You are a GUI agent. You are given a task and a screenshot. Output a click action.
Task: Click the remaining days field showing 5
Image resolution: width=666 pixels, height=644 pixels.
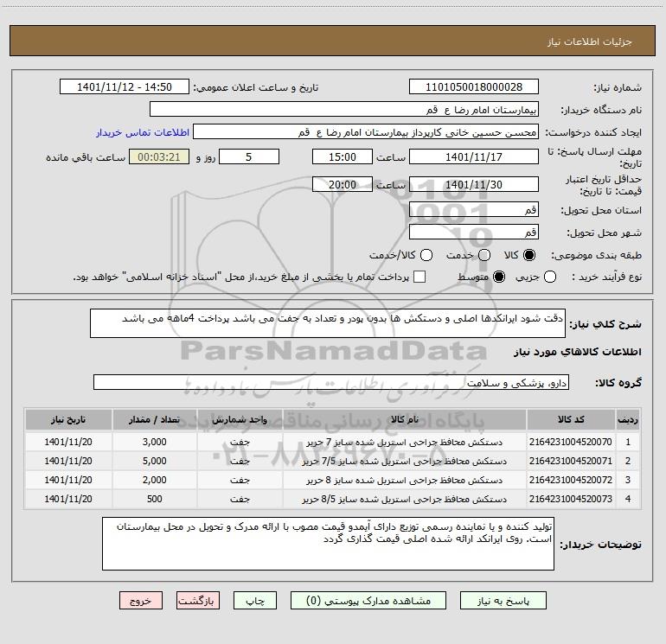(x=249, y=156)
